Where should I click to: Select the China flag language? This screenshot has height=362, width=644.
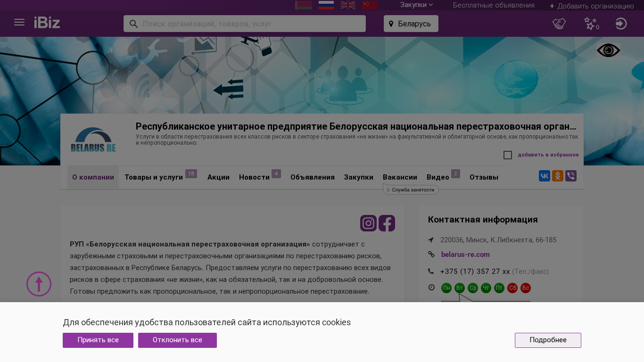370,5
